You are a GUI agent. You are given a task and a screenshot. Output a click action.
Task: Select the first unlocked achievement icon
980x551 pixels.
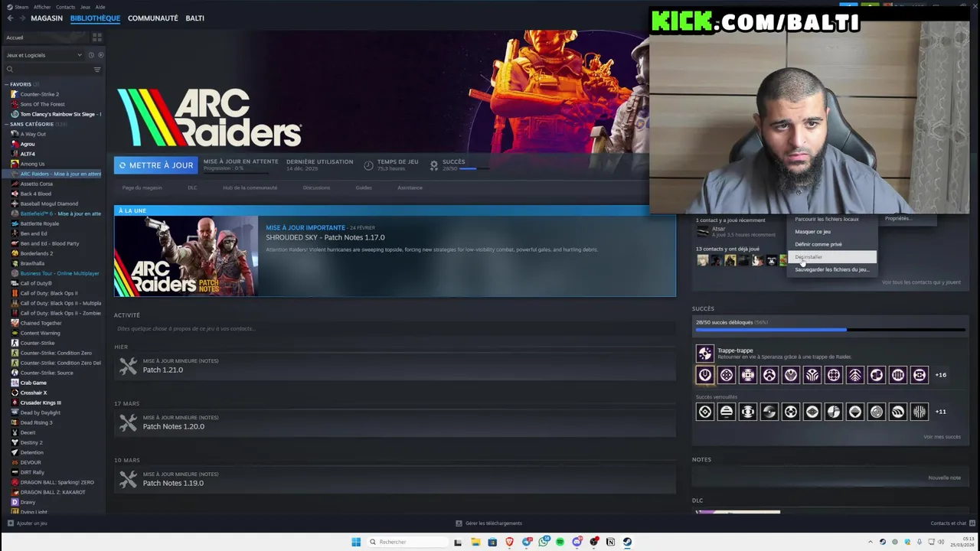(704, 375)
